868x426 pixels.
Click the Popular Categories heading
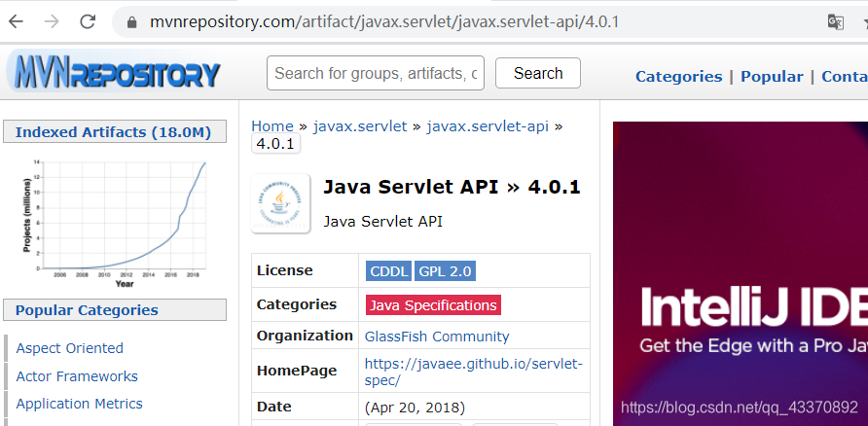pos(87,310)
